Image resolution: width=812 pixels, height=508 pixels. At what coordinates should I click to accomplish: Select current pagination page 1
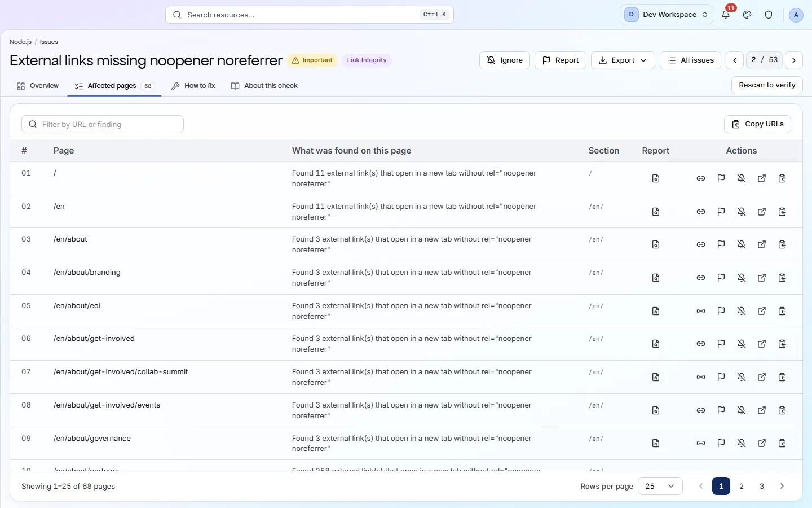coord(721,486)
